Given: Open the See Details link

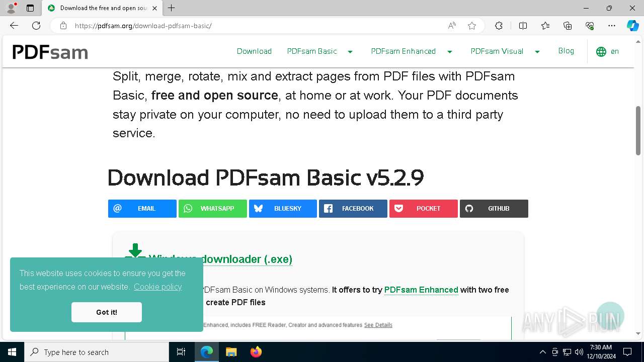Looking at the screenshot, I should coord(378,325).
